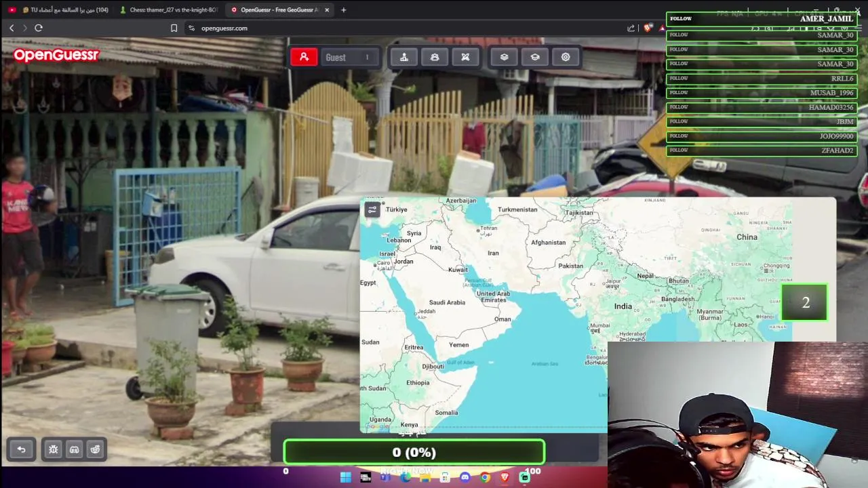Click the RRLL6 follower entry
868x488 pixels.
pos(762,79)
